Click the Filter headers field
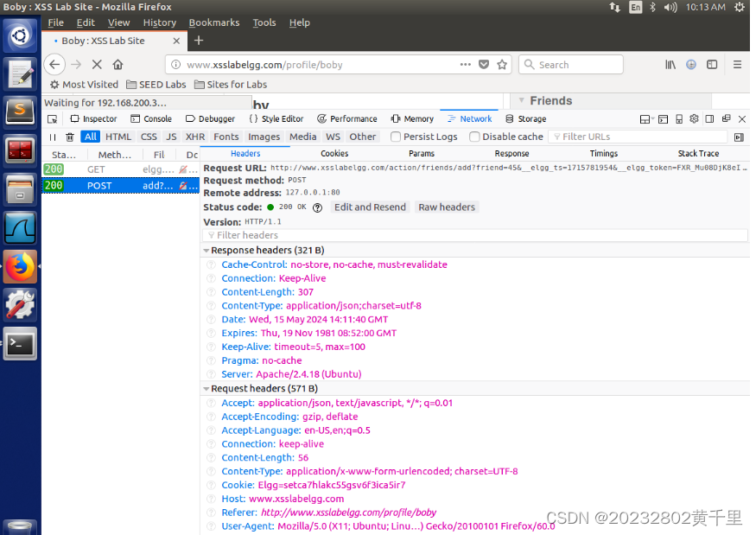The image size is (756, 535). point(475,235)
